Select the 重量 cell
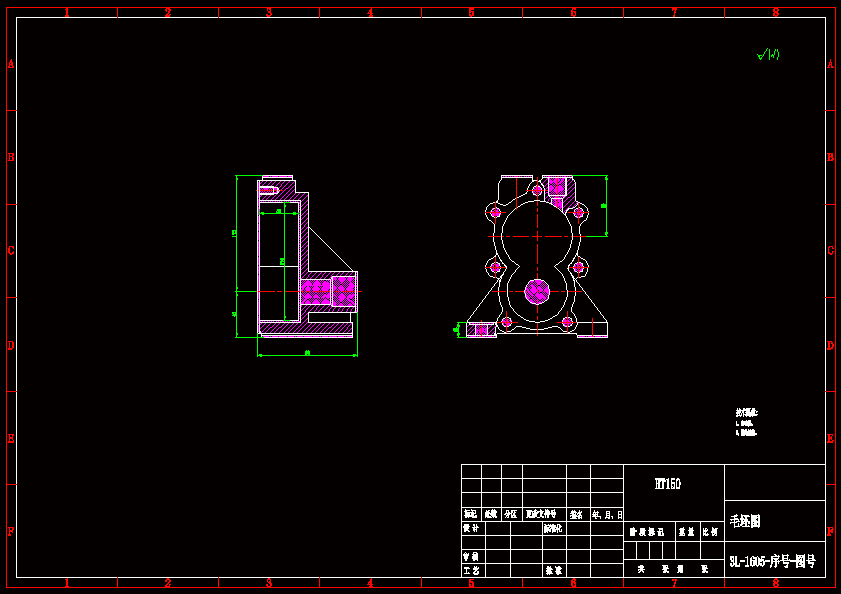 click(x=687, y=532)
